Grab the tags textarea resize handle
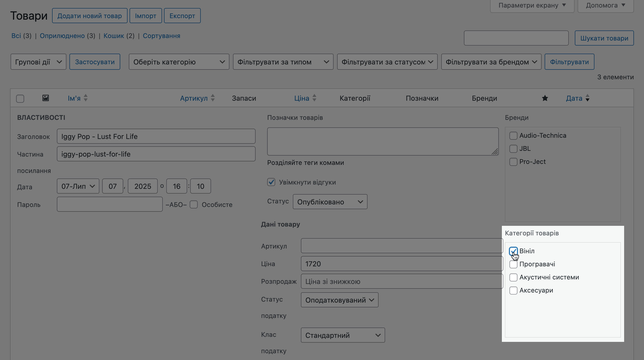 495,152
